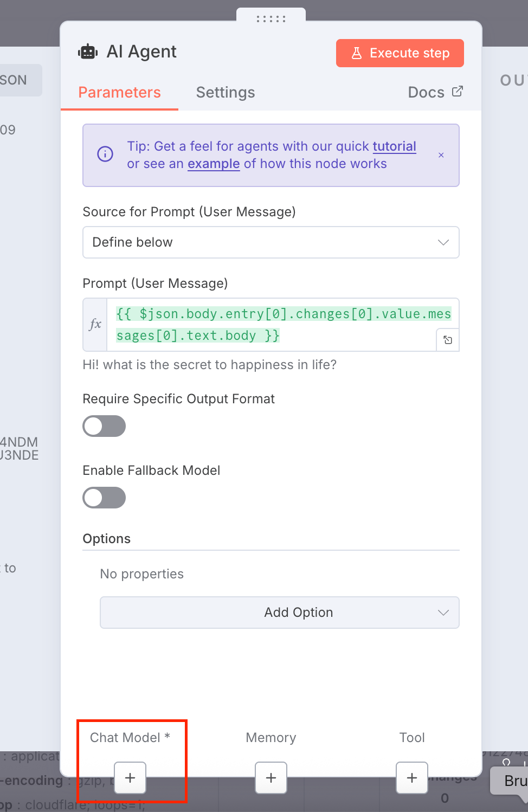Click the fx expression icon

[95, 324]
